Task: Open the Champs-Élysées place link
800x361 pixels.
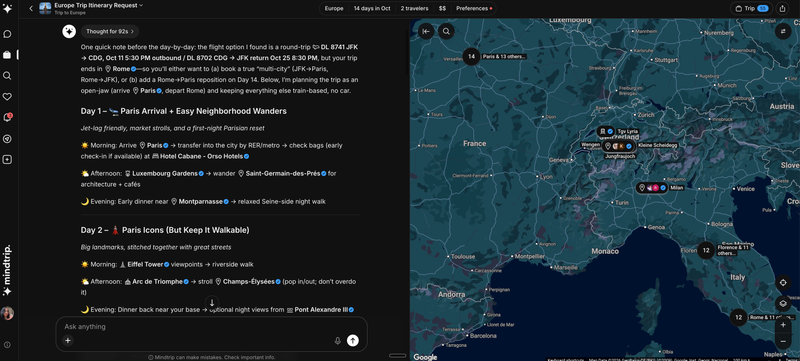Action: (248, 281)
